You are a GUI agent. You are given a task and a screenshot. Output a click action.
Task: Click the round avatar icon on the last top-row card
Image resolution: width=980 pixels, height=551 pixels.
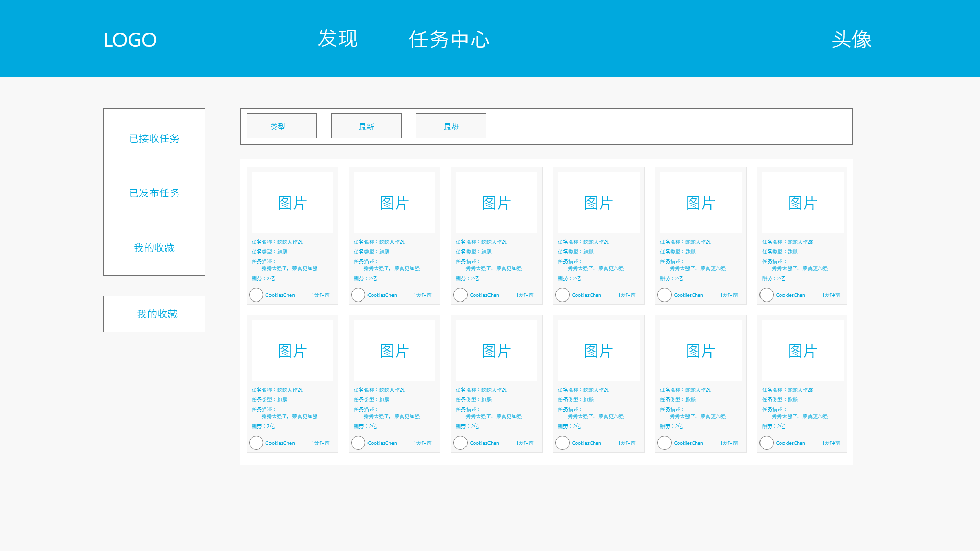(x=767, y=295)
